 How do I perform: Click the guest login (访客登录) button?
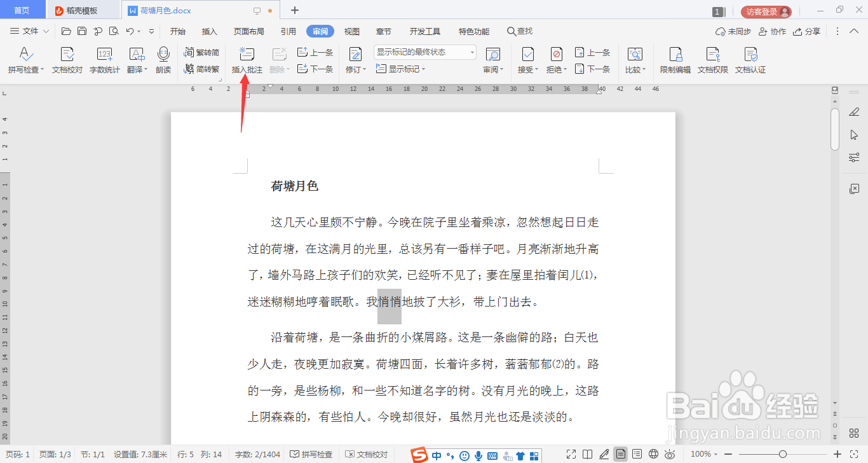tap(766, 11)
